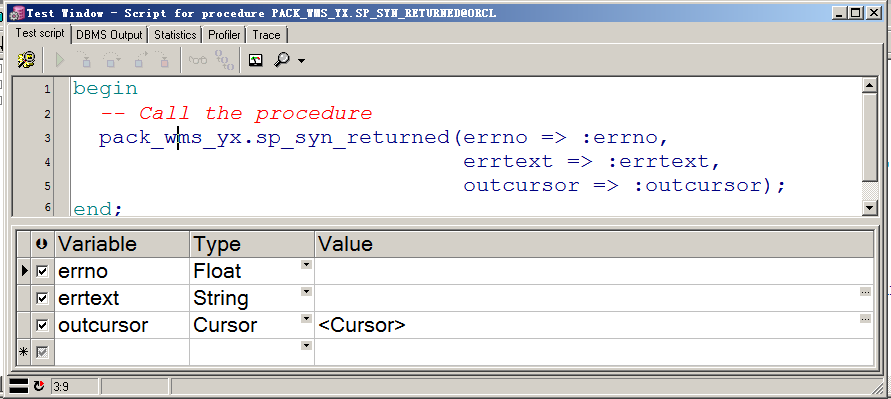Click the magnifier search icon
This screenshot has height=399, width=891.
282,60
